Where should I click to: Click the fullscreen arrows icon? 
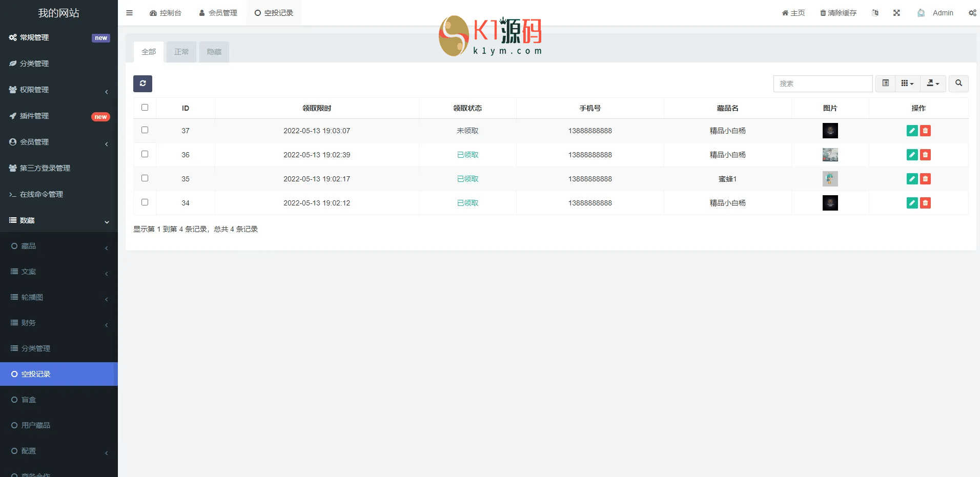click(896, 13)
